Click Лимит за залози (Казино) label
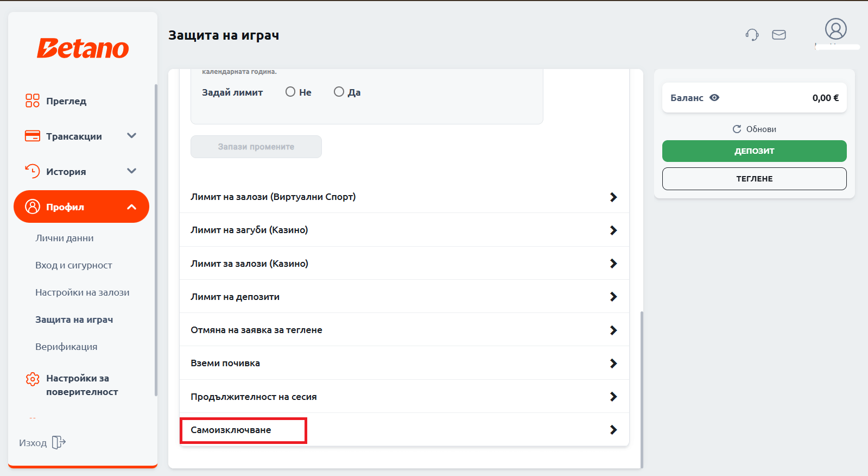Viewport: 868px width, 476px height. coord(249,264)
